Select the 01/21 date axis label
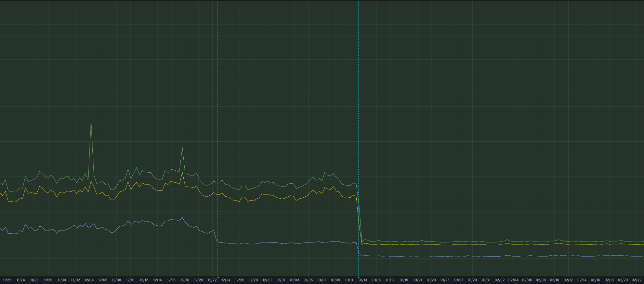The height and width of the screenshot is (284, 644). 418,280
